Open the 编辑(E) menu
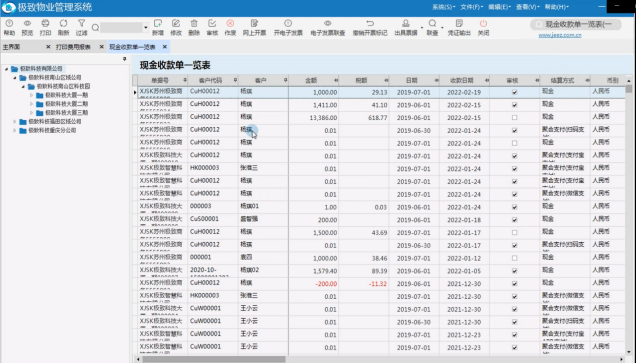This screenshot has height=364, width=636. [499, 7]
